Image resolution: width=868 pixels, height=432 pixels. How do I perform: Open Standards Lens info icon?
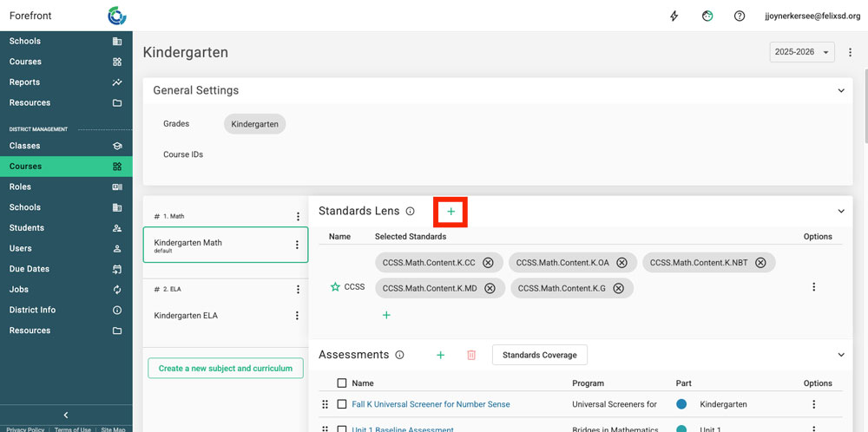coord(411,212)
